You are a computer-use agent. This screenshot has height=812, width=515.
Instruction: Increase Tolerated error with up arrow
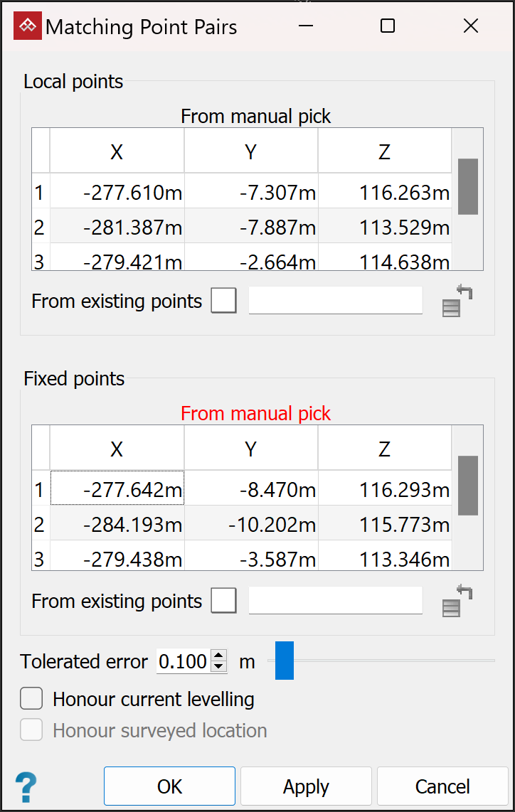tap(220, 656)
